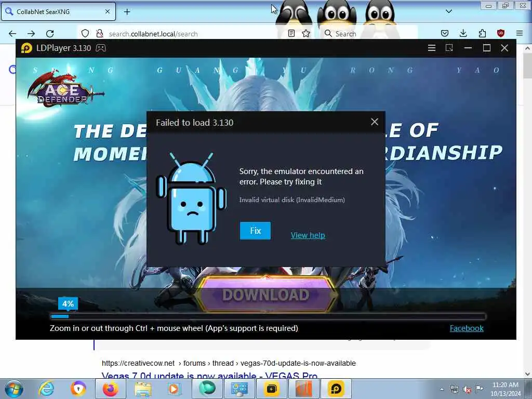Open Vegas 7.0d update search result
Image resolution: width=532 pixels, height=399 pixels.
click(209, 376)
